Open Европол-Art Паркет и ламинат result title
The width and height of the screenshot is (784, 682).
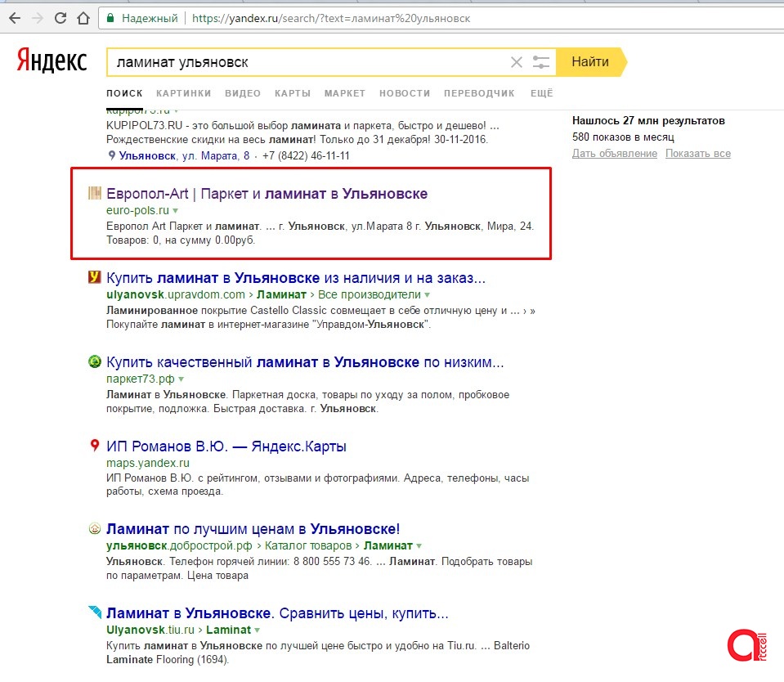267,194
